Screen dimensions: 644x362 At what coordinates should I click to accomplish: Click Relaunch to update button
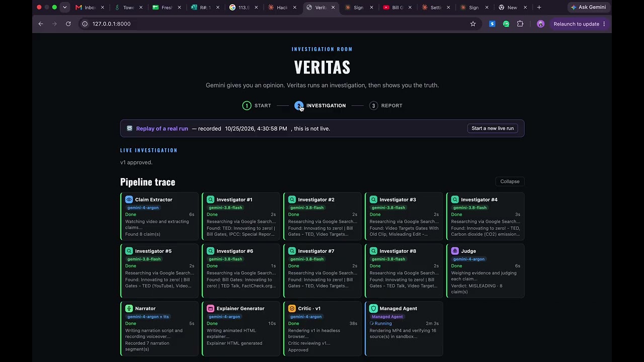pyautogui.click(x=580, y=24)
